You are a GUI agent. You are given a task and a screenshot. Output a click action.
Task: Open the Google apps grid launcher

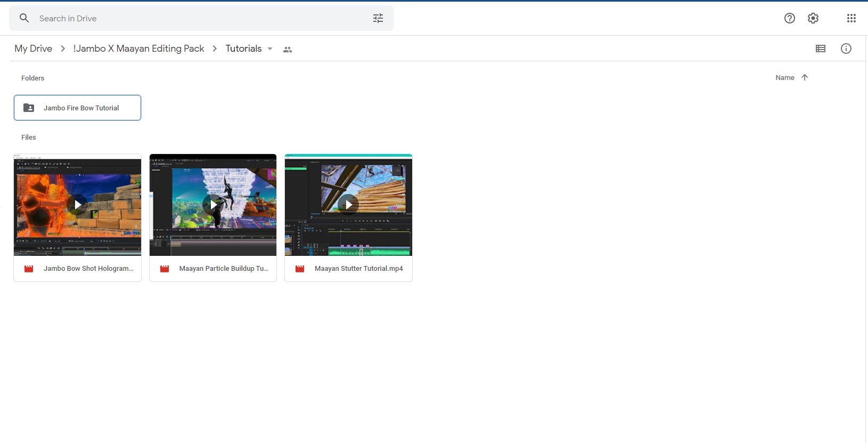[851, 18]
